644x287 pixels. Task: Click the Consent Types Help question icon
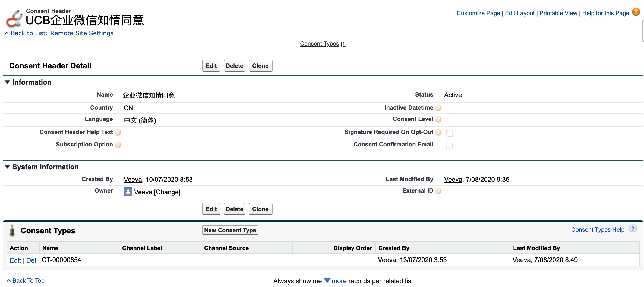pos(633,229)
